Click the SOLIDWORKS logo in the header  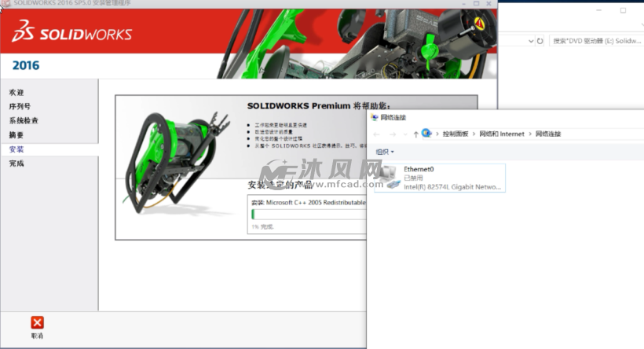[x=72, y=31]
